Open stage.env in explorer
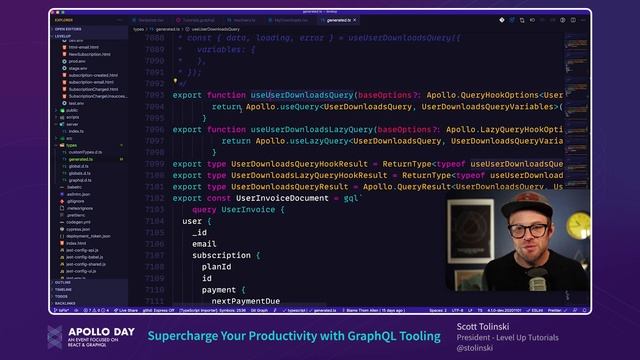This screenshot has height=360, width=640. click(78, 68)
